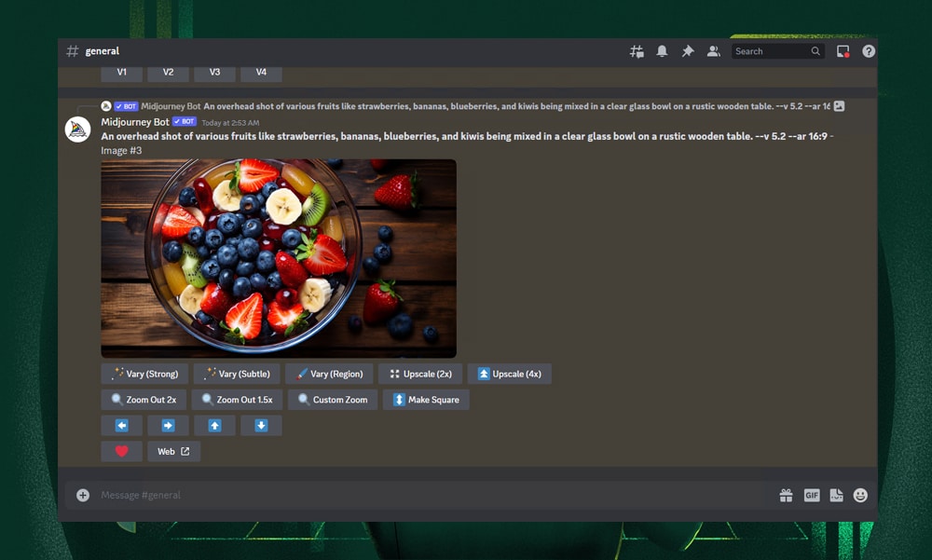Click the Make Square button
The width and height of the screenshot is (932, 560).
click(x=426, y=400)
